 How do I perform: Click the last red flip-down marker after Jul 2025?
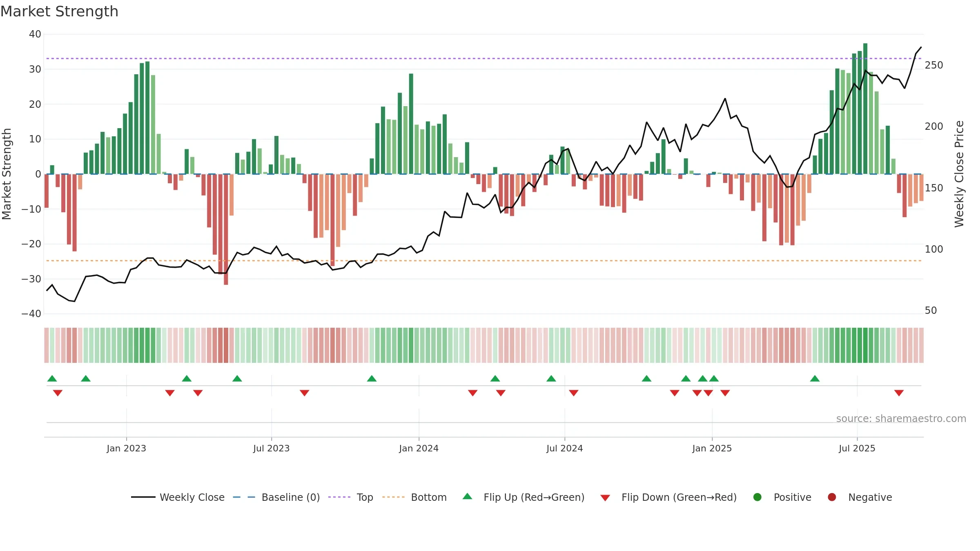point(899,393)
